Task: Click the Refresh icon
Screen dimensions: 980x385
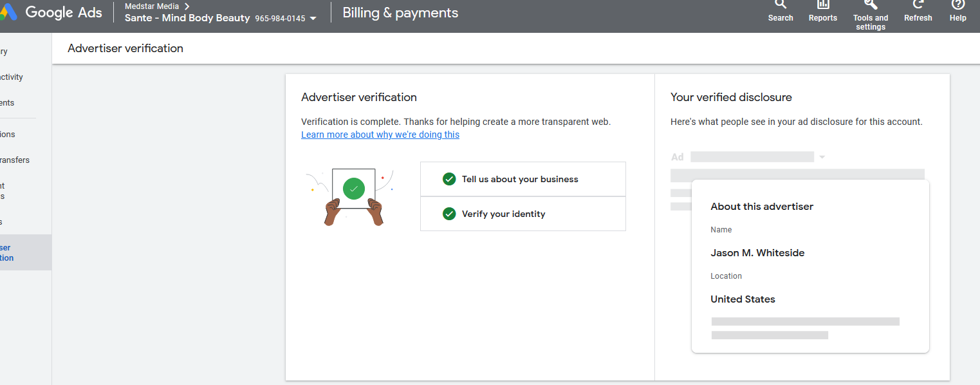Action: pos(918,4)
